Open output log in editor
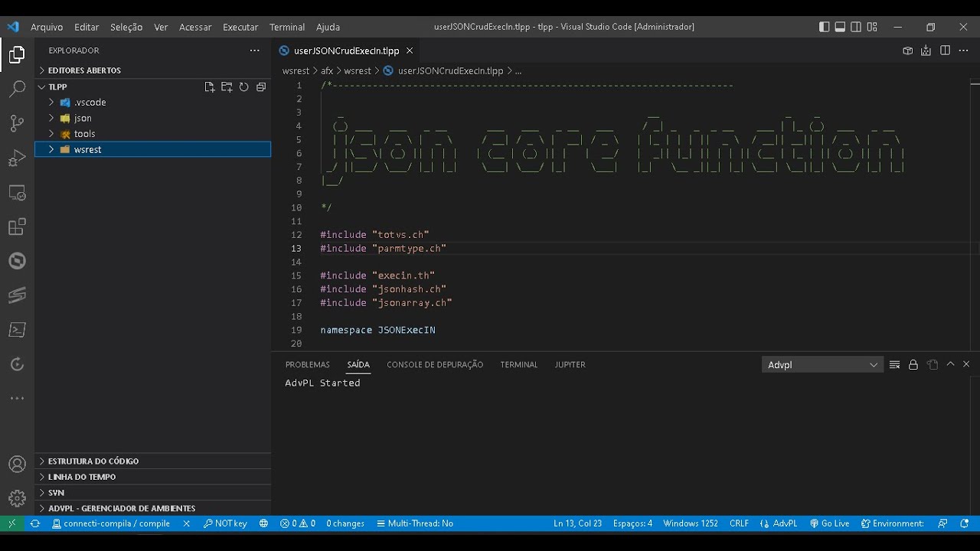The width and height of the screenshot is (980, 551). [x=932, y=365]
